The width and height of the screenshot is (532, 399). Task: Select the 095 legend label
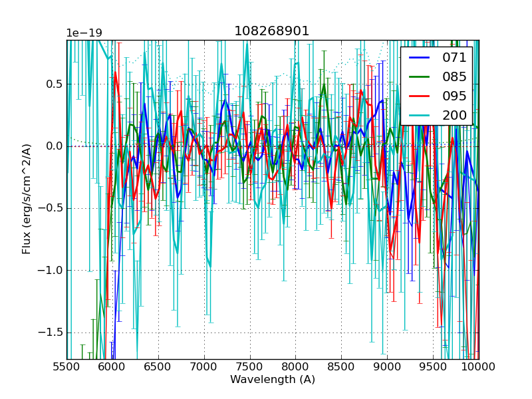[x=454, y=96]
